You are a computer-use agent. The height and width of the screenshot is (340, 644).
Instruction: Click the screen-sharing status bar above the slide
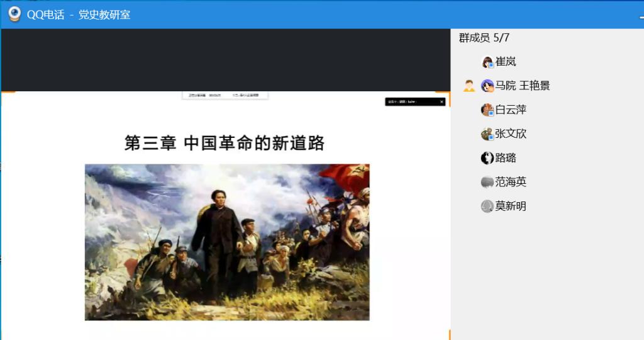[x=225, y=95]
